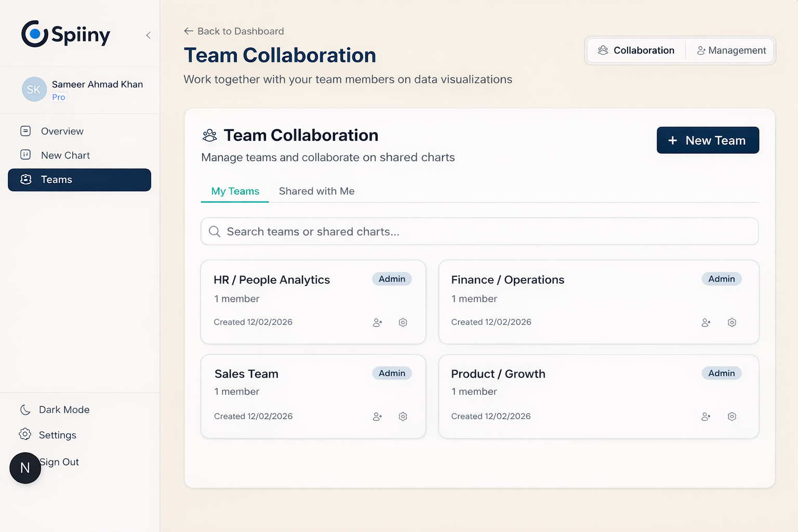Click the add member icon on Product / Growth

706,416
